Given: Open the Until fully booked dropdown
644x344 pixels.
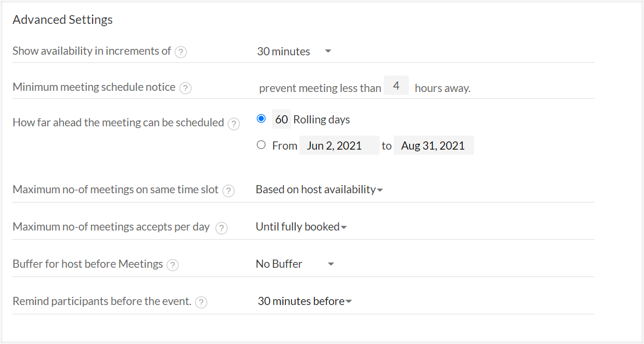Looking at the screenshot, I should coord(301,226).
